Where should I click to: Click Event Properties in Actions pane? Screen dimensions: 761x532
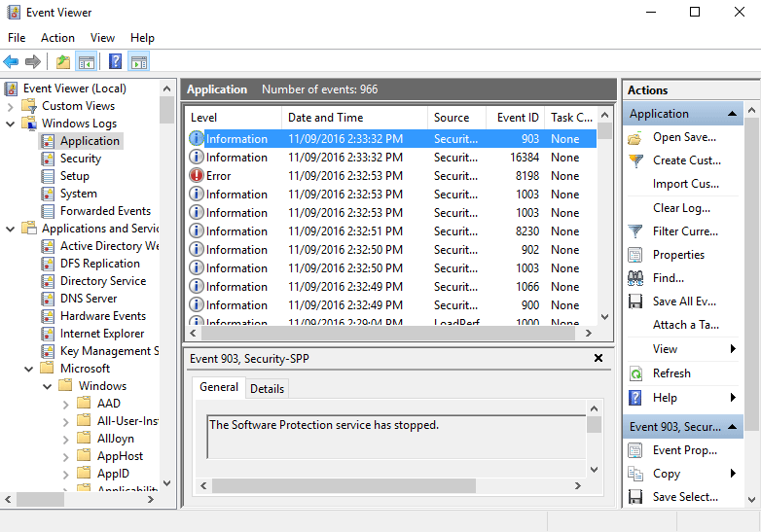click(x=685, y=450)
